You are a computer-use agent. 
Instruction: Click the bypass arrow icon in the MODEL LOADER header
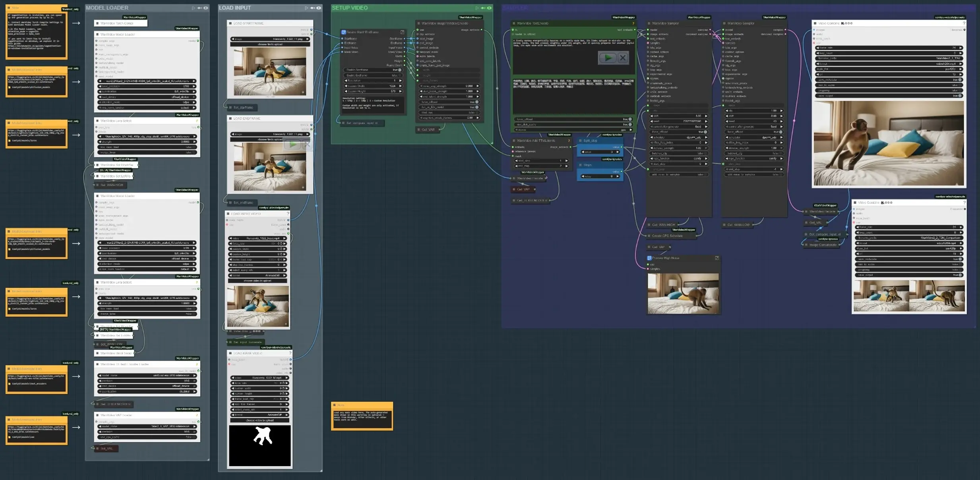coord(199,8)
